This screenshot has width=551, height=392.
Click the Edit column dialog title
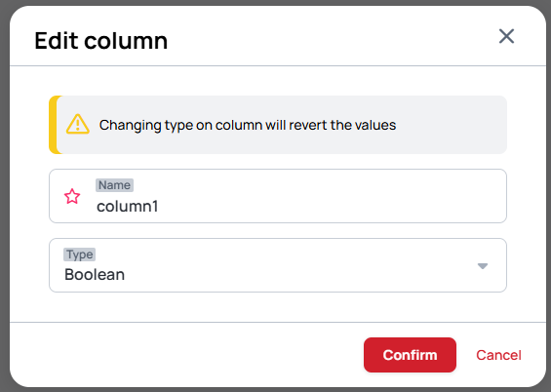(101, 40)
